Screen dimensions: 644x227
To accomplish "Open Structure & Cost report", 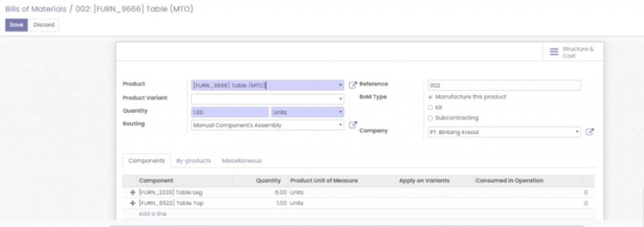I will click(574, 52).
